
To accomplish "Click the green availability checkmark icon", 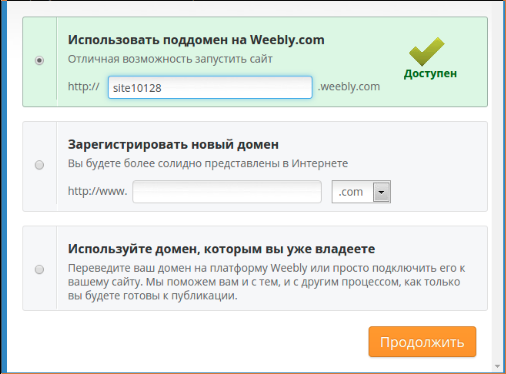I will pos(427,51).
